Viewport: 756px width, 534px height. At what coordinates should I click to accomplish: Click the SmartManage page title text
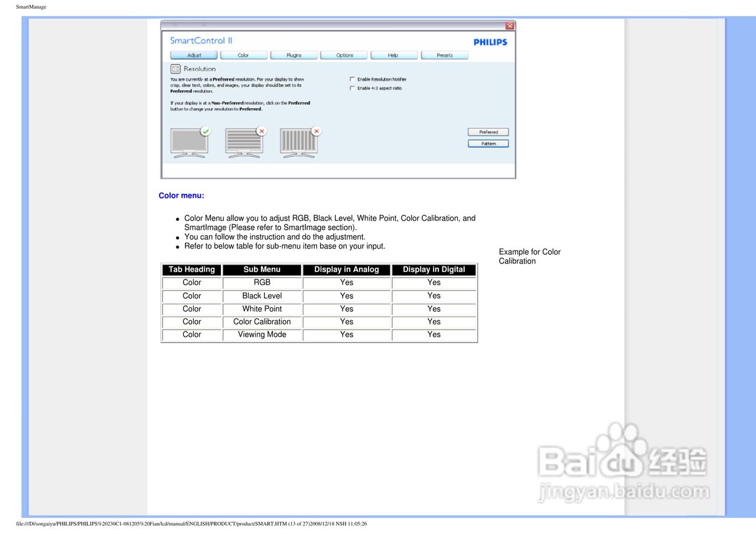(x=31, y=7)
